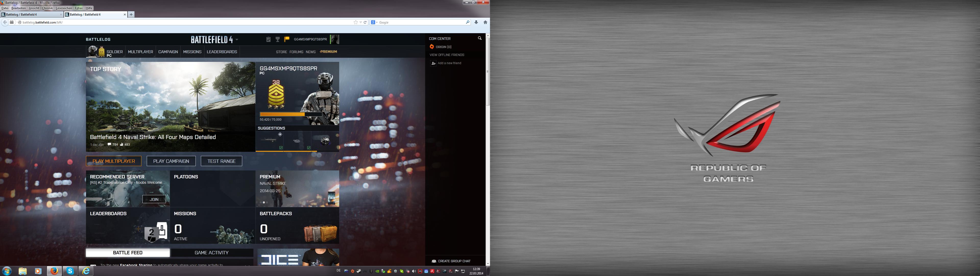Open the orange flag notifications icon

[x=287, y=39]
